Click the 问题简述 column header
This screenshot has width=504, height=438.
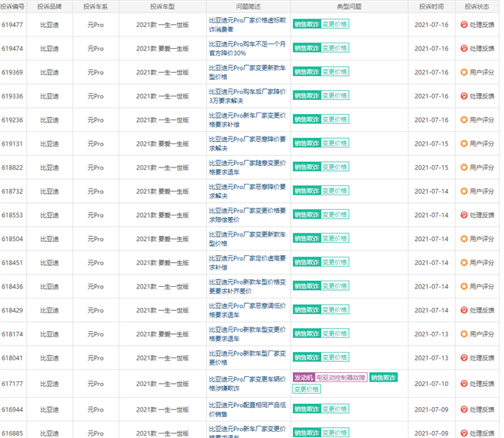248,6
